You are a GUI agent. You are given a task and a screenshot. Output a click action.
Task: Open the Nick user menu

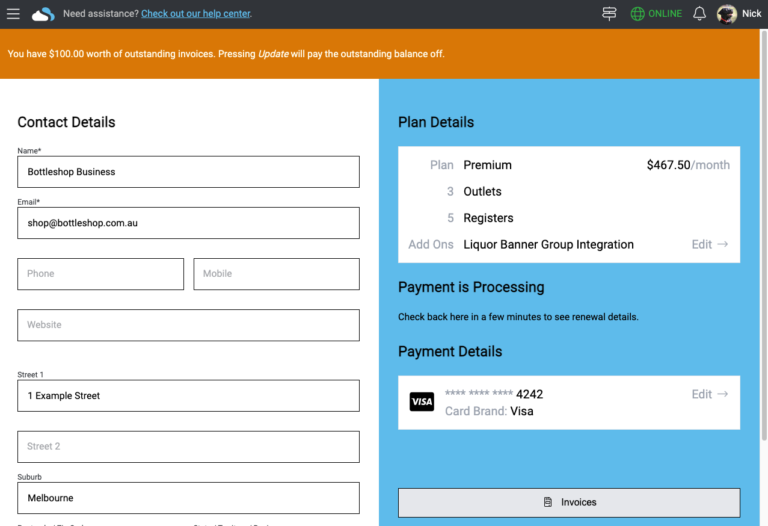751,14
